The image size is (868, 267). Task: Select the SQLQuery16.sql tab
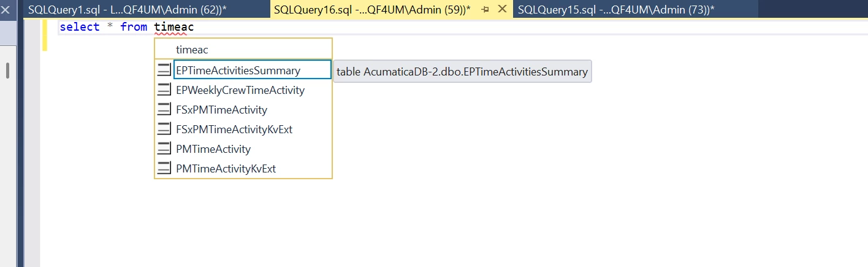pyautogui.click(x=372, y=9)
